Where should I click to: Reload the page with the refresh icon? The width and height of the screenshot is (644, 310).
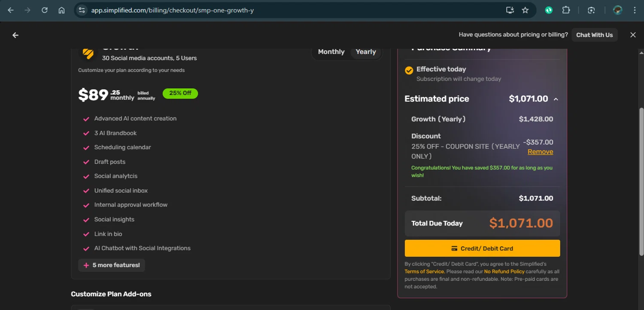click(x=45, y=10)
